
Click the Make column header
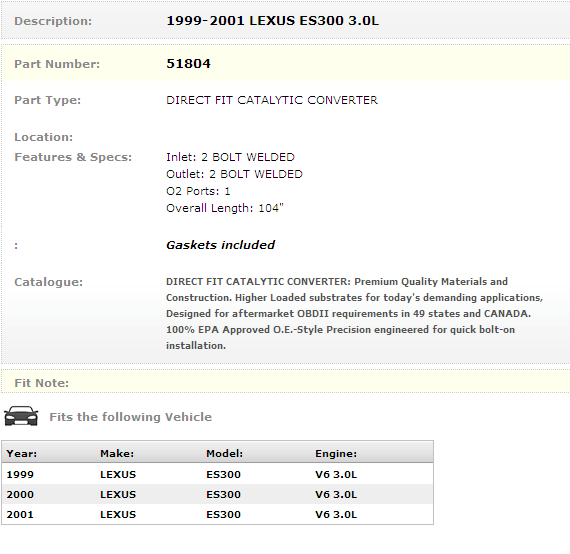(117, 453)
